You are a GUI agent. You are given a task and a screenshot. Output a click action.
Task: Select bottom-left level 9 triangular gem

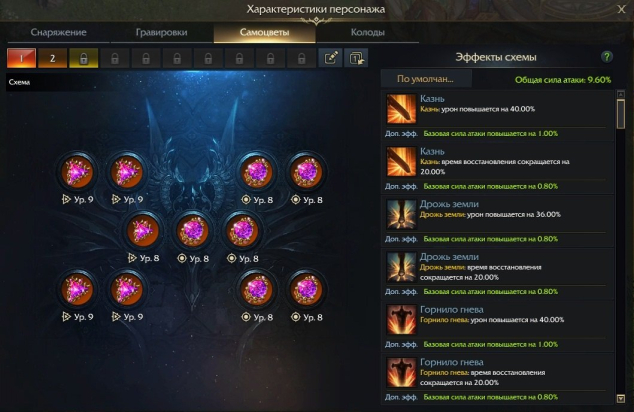pyautogui.click(x=77, y=289)
